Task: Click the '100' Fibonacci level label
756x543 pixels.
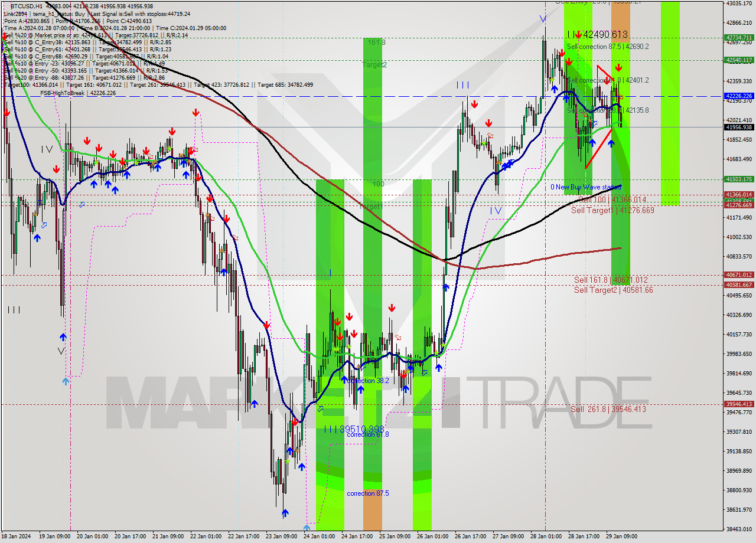Action: (x=378, y=184)
